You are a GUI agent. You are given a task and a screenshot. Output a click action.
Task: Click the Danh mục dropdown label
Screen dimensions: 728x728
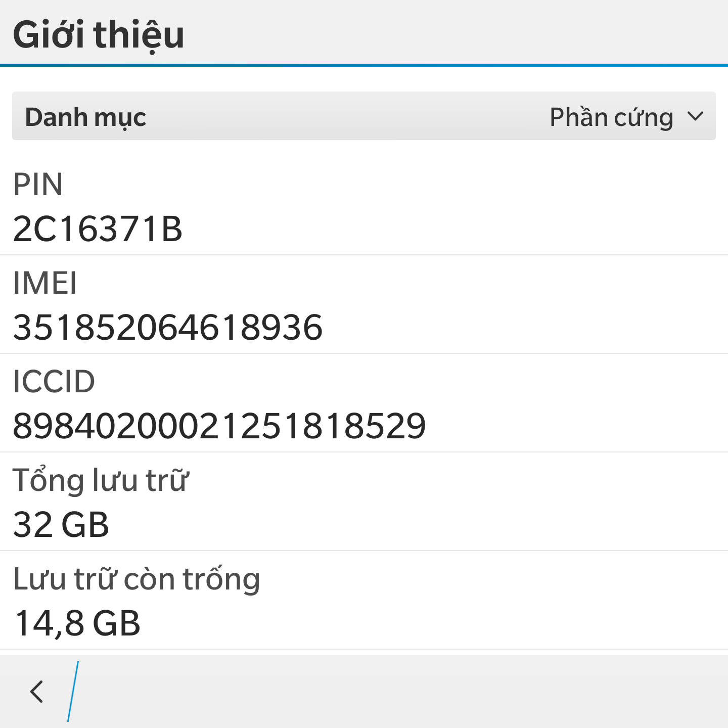[85, 117]
